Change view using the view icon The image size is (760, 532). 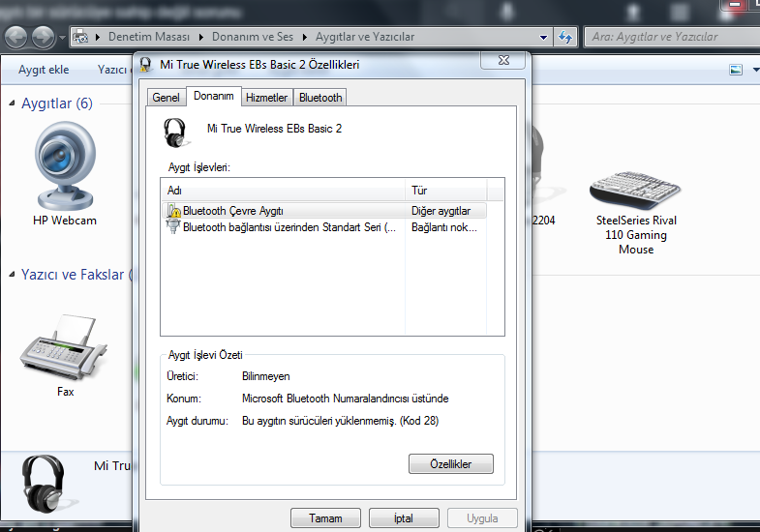point(735,70)
